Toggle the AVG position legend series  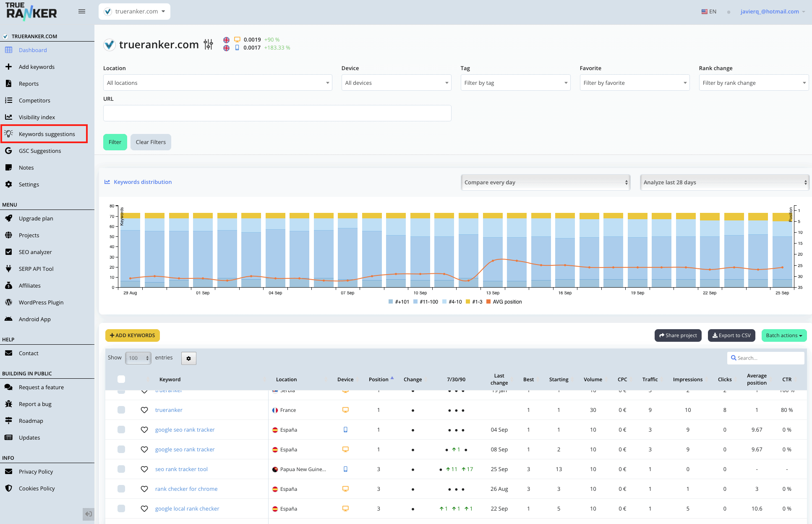click(504, 302)
